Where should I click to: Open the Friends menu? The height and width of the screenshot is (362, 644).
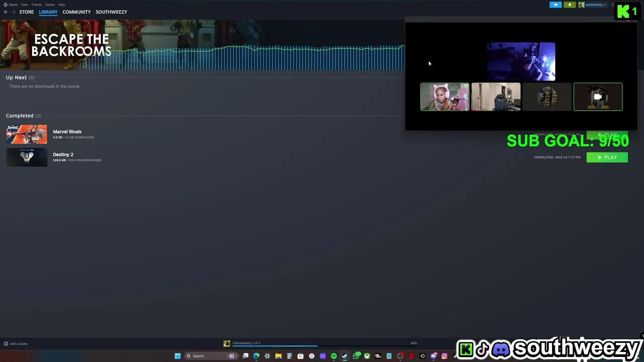[x=36, y=5]
